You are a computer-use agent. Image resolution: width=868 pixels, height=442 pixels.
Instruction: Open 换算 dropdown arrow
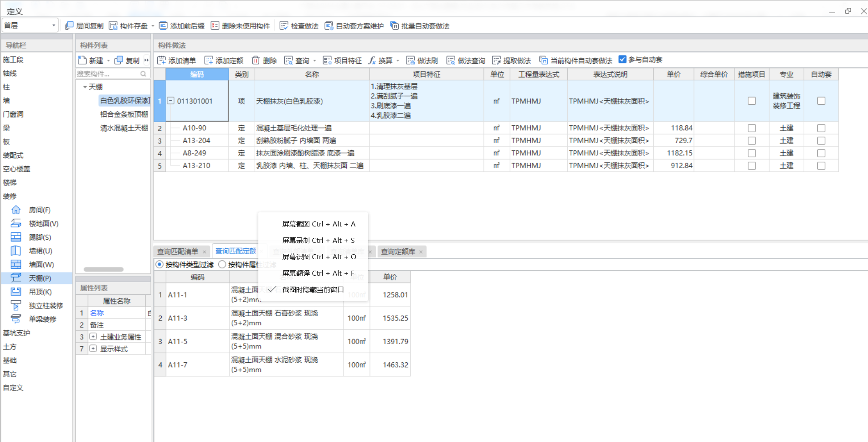(x=398, y=61)
